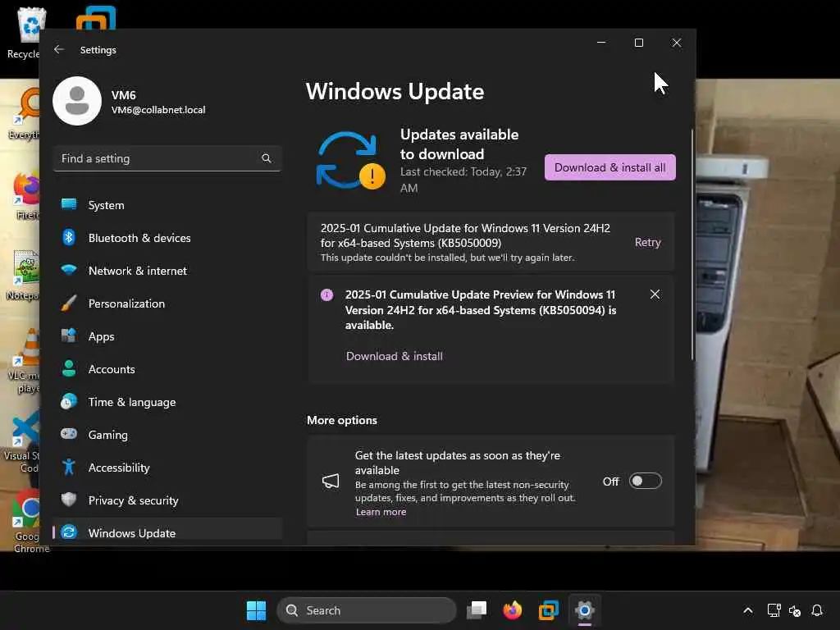Click the System monitor icon in sidebar
The width and height of the screenshot is (840, 630).
(x=69, y=204)
